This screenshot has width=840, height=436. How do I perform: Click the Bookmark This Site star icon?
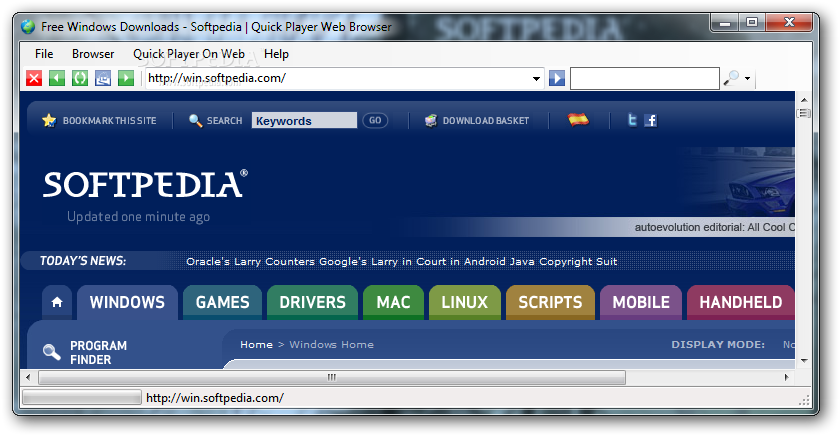point(49,121)
